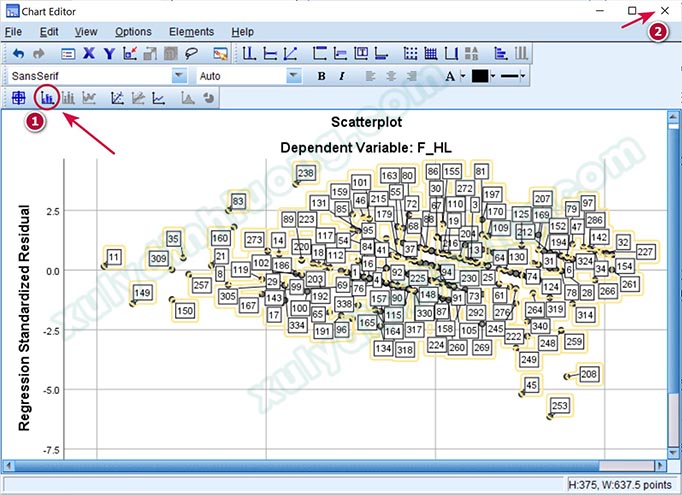
Task: Open the Options menu
Action: (x=132, y=32)
